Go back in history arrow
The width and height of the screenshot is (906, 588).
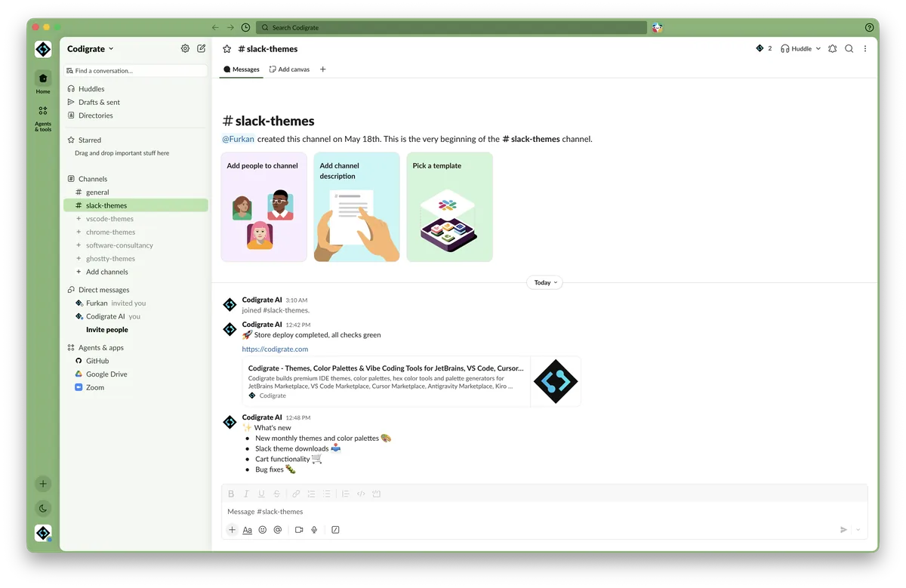click(x=215, y=27)
